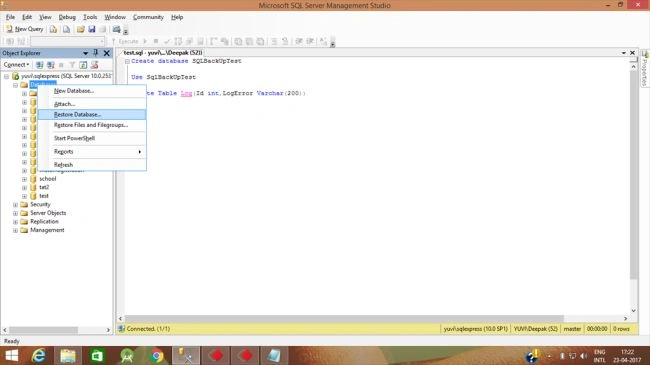Screen dimensions: 650x365
Task: Open Internet Explorer from the taskbar
Action: (39, 356)
